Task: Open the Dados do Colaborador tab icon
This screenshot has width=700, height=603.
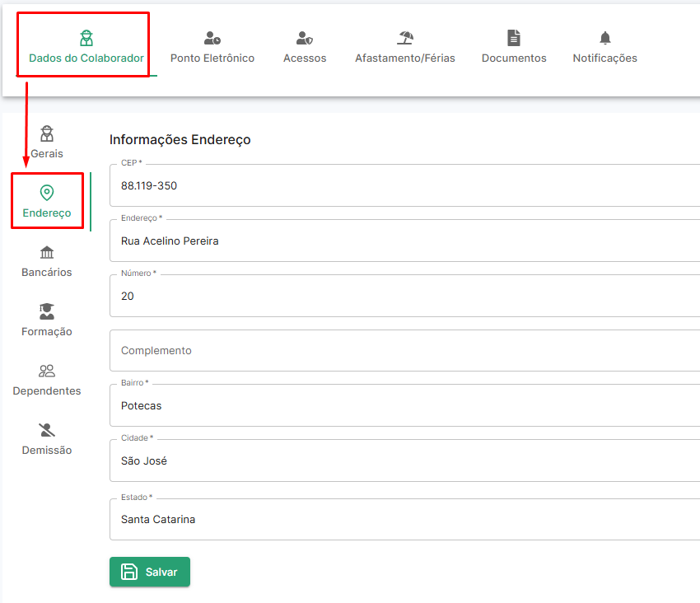Action: pos(86,38)
